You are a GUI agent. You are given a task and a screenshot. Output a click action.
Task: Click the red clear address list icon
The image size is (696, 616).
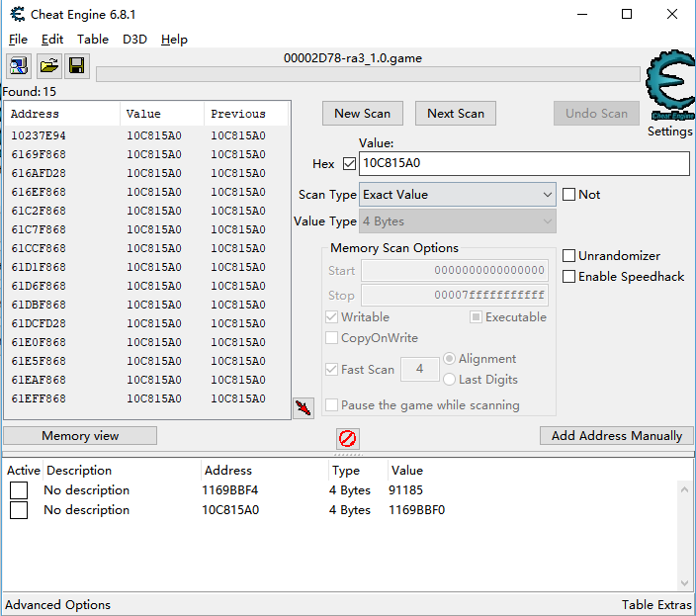point(348,439)
